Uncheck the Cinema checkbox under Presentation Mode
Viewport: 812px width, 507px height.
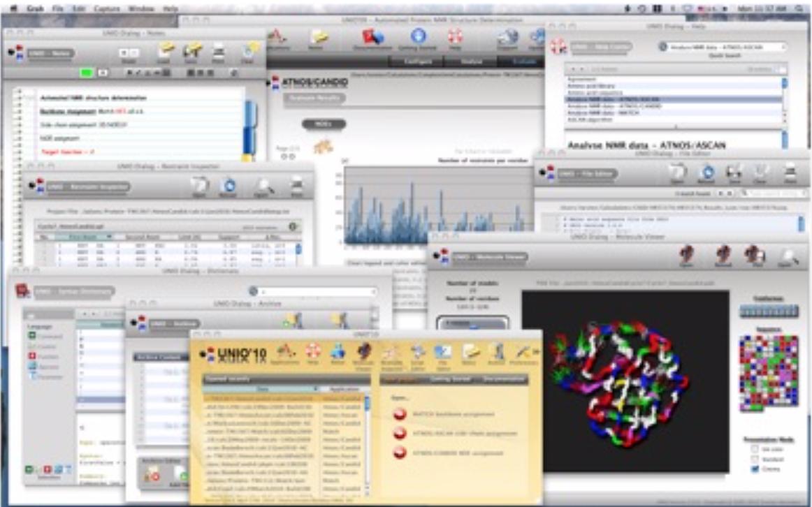(755, 469)
